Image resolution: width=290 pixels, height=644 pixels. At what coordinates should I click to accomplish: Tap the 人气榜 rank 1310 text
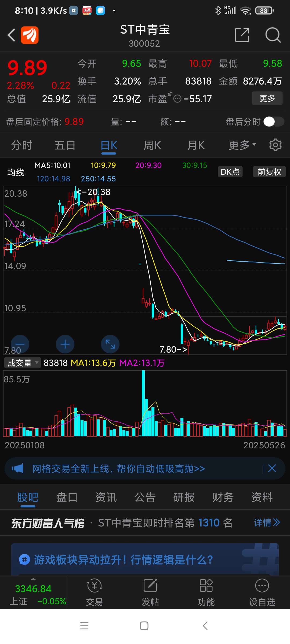point(165,522)
